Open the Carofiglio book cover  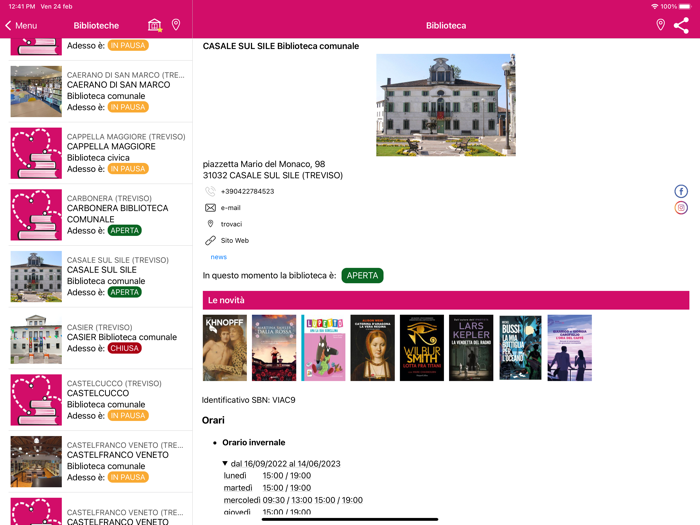tap(570, 348)
